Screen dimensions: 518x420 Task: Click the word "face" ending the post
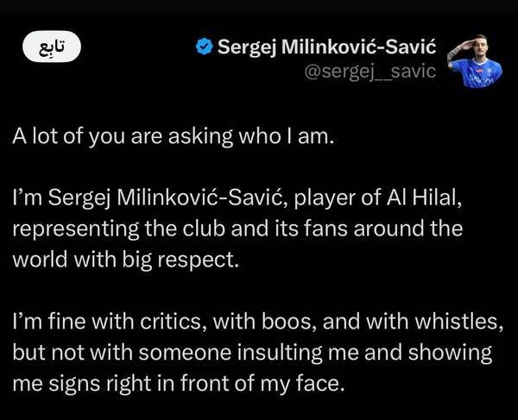pyautogui.click(x=320, y=380)
